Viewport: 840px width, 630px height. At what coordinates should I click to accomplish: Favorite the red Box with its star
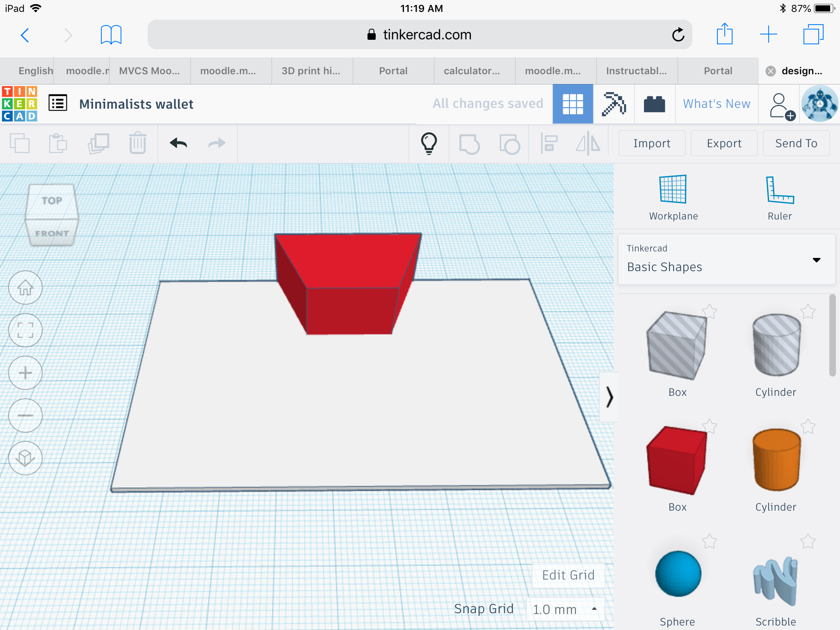point(710,427)
